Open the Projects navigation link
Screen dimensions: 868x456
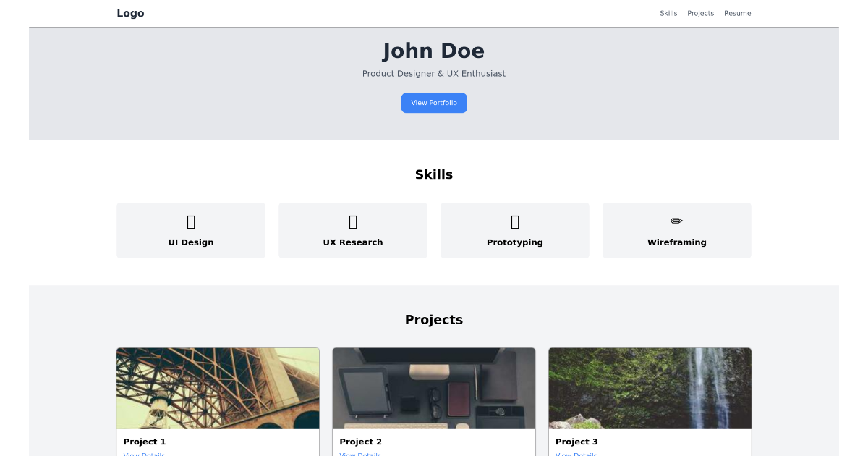coord(700,12)
